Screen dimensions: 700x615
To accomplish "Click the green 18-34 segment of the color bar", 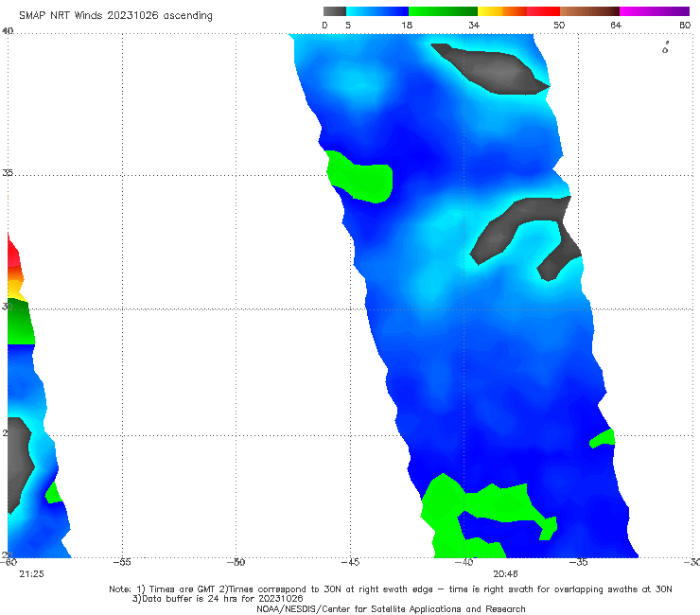I will (443, 11).
